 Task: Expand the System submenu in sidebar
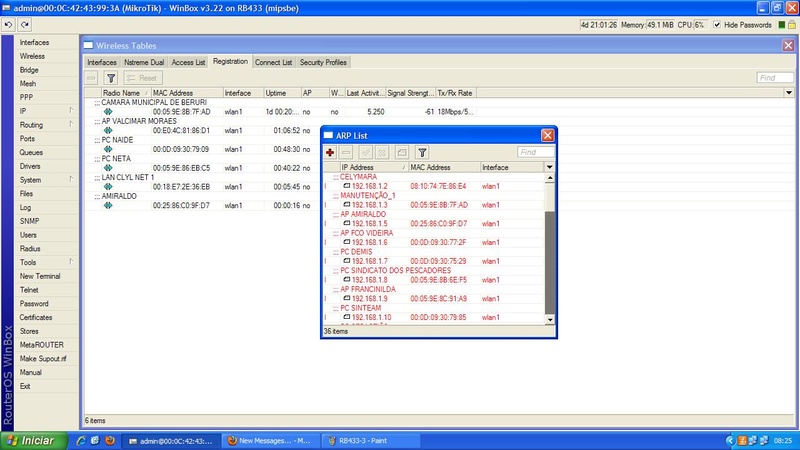point(46,180)
